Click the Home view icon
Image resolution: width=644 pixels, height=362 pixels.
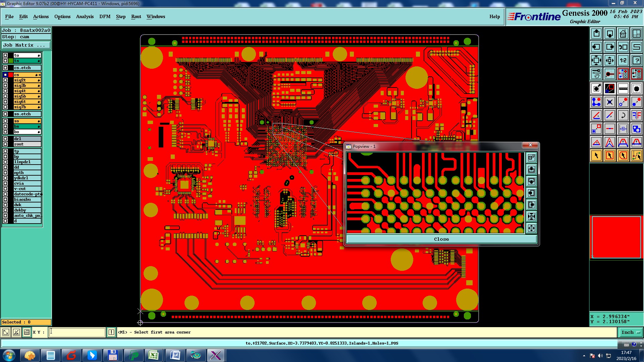623,34
